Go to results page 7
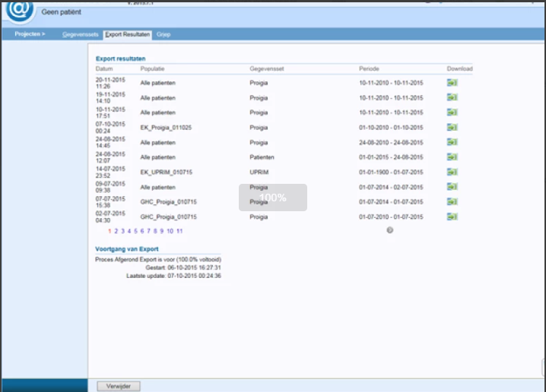 (x=149, y=231)
